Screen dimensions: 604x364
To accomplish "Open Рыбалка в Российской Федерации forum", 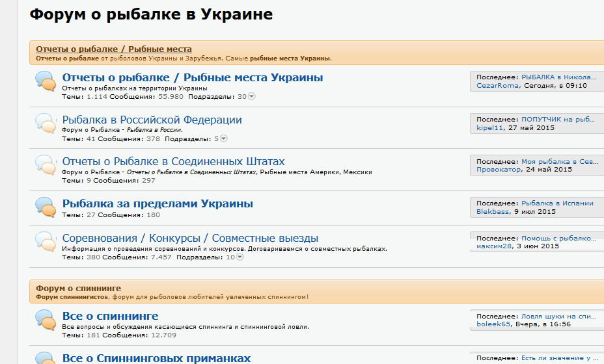I will [152, 120].
